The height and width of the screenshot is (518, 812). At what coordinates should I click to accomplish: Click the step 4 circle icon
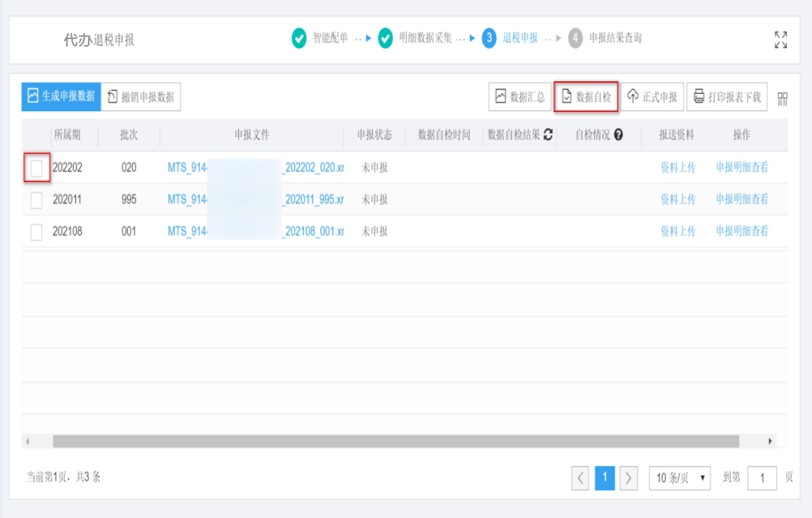point(575,38)
